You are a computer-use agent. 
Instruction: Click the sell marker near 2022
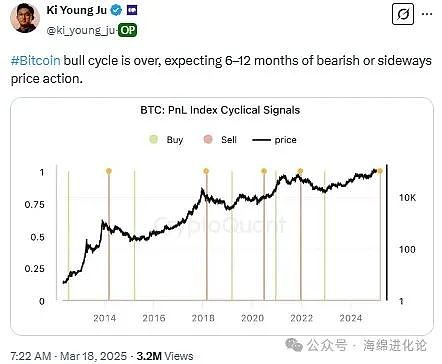300,171
